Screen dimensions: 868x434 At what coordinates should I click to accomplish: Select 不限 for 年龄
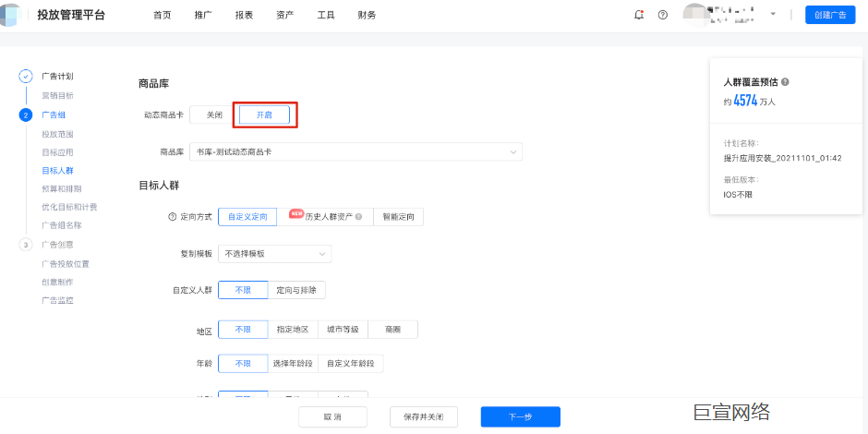243,364
